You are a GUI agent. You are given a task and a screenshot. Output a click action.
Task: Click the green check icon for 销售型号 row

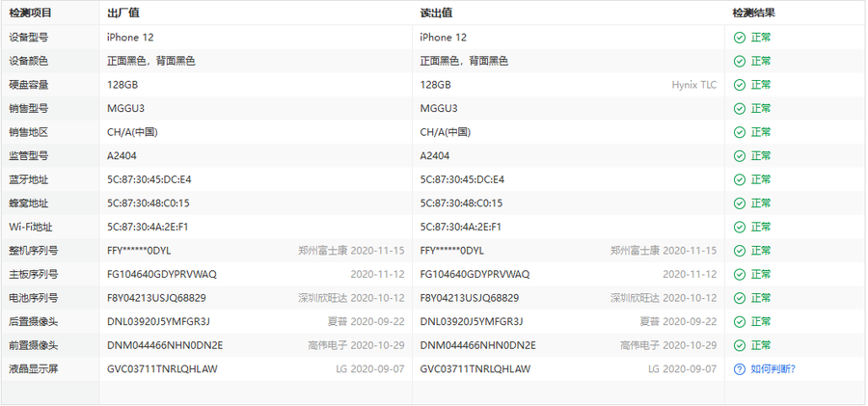739,109
